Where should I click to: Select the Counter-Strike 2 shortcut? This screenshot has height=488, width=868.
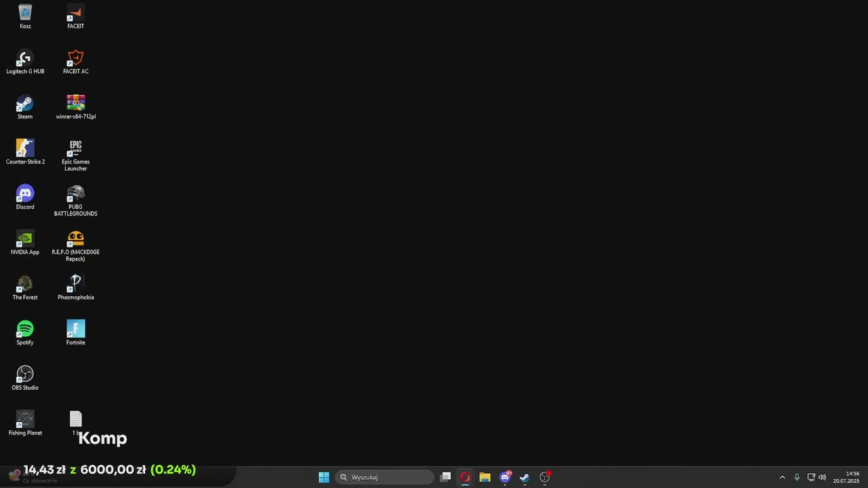[x=25, y=152]
